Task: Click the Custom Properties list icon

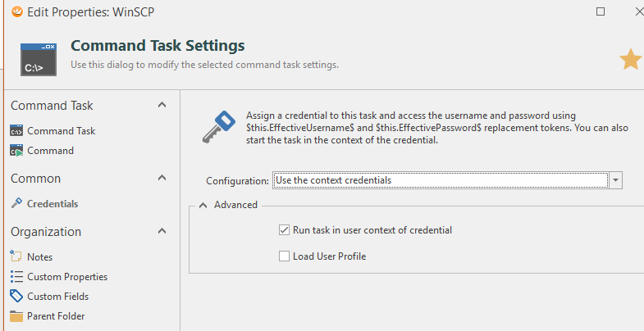Action: [x=16, y=277]
